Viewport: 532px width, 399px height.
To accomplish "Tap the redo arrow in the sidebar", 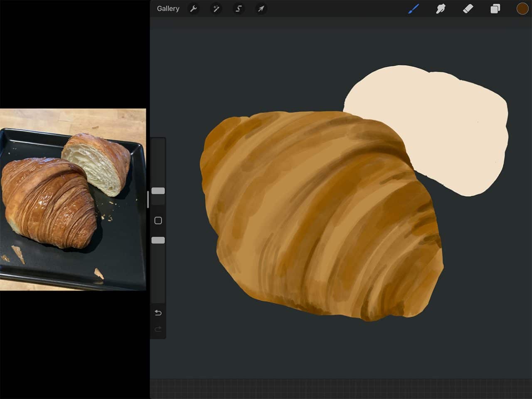I will tap(158, 329).
